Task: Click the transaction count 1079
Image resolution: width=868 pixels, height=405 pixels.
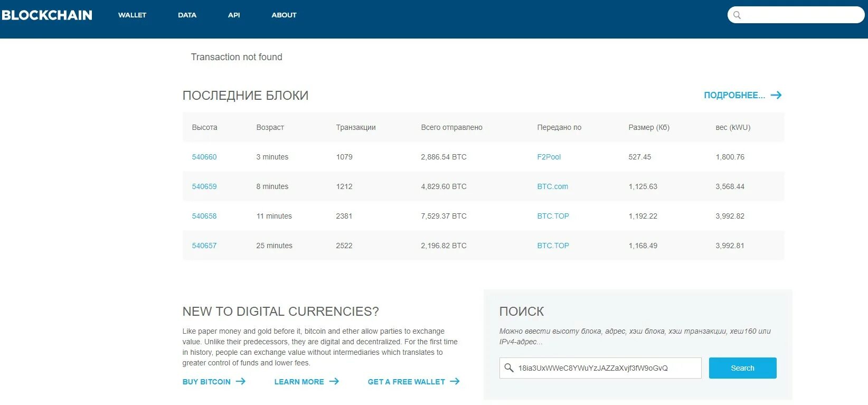Action: point(344,157)
